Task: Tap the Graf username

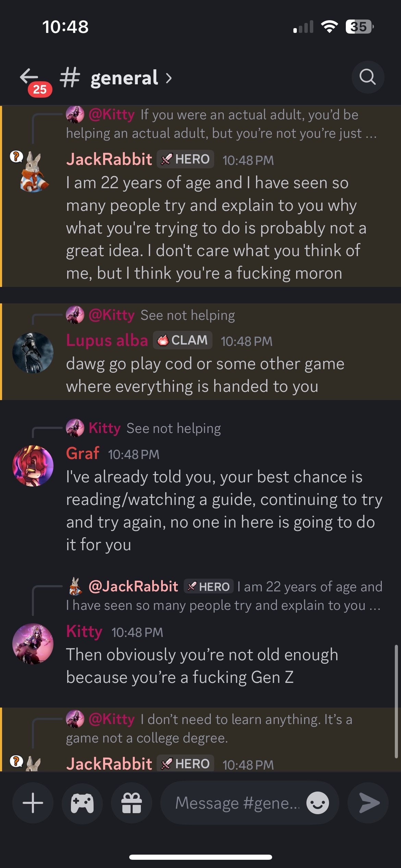Action: (x=83, y=453)
